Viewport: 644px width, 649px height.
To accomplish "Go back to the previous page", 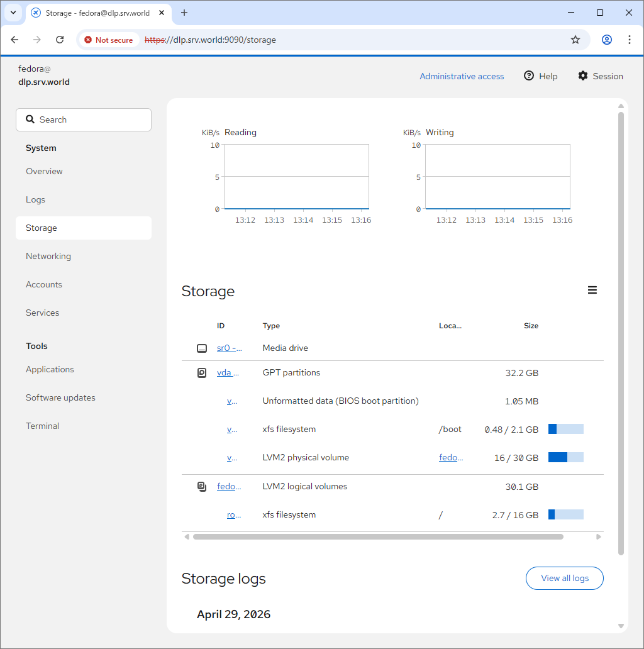I will click(14, 40).
